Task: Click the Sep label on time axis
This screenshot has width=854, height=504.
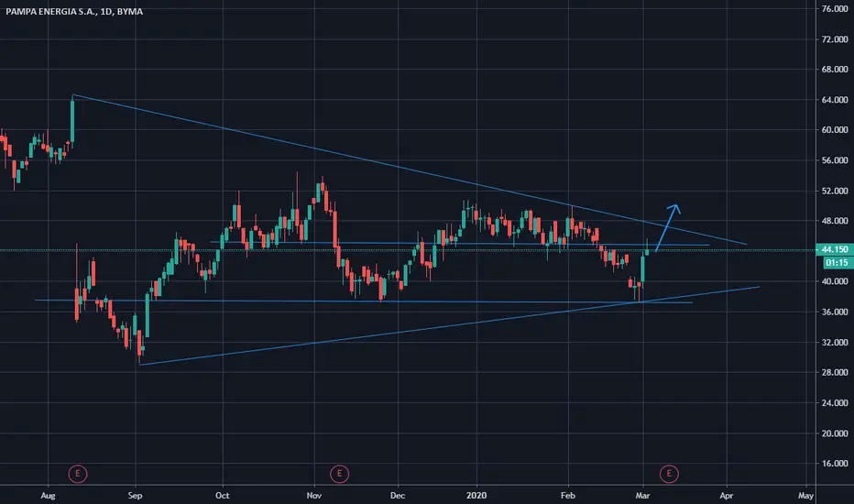Action: 135,495
